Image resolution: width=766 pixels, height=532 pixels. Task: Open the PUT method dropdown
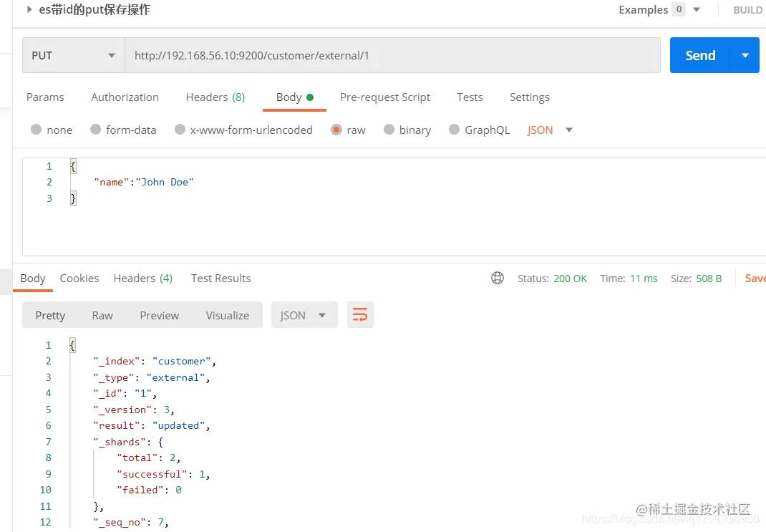click(x=74, y=55)
